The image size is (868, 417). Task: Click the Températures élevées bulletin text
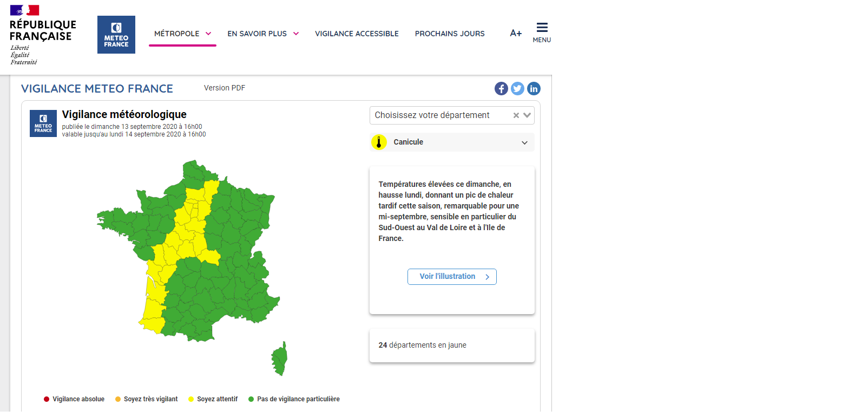449,211
